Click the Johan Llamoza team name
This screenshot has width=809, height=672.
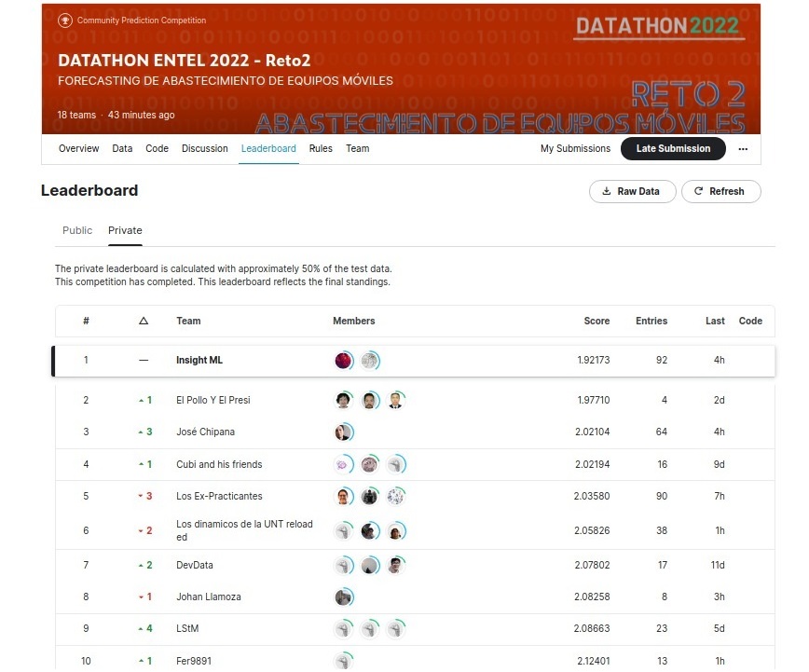coord(209,597)
